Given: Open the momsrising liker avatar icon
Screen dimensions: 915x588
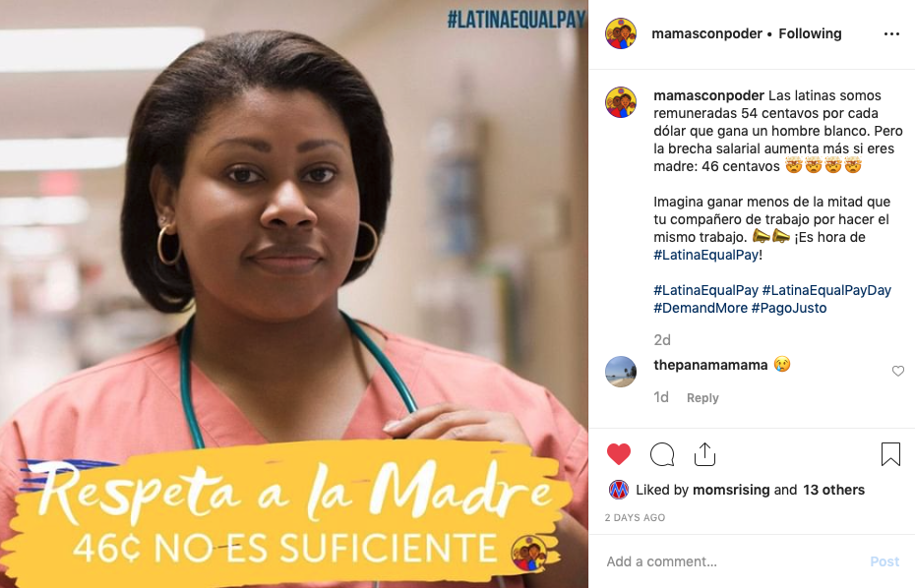Looking at the screenshot, I should tap(619, 490).
